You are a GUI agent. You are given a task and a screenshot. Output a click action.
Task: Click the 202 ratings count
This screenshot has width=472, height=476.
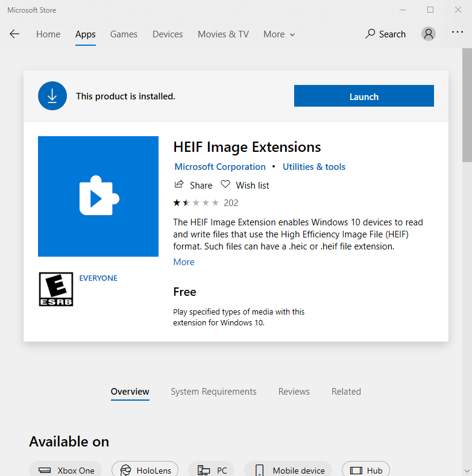(231, 203)
